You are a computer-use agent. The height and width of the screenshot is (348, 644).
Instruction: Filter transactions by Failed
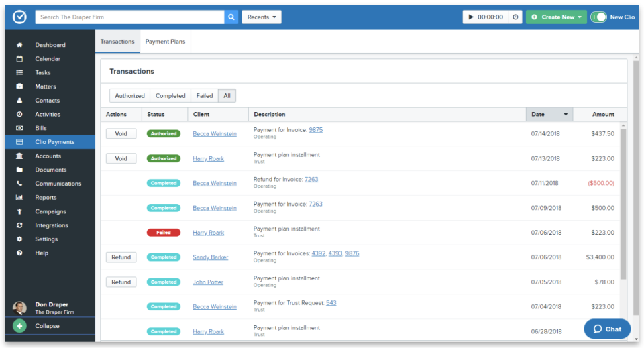[205, 96]
